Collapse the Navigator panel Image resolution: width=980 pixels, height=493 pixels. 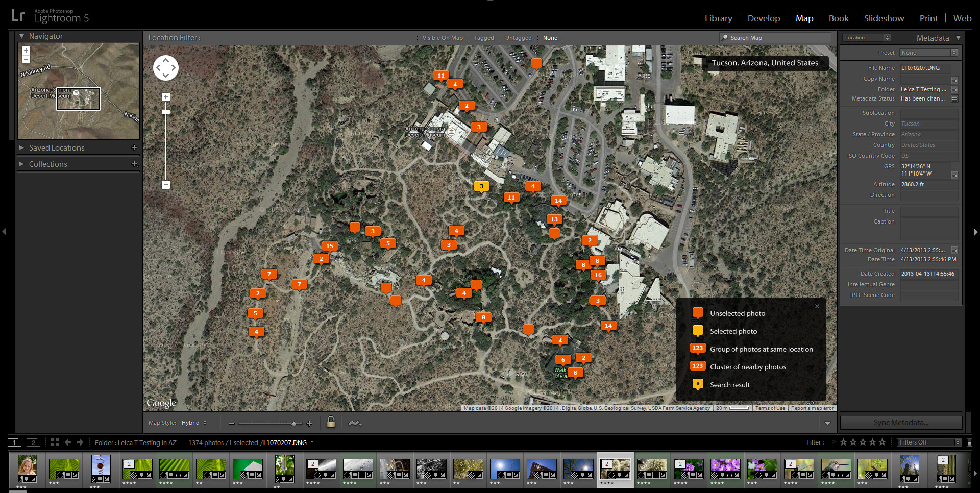pyautogui.click(x=21, y=36)
